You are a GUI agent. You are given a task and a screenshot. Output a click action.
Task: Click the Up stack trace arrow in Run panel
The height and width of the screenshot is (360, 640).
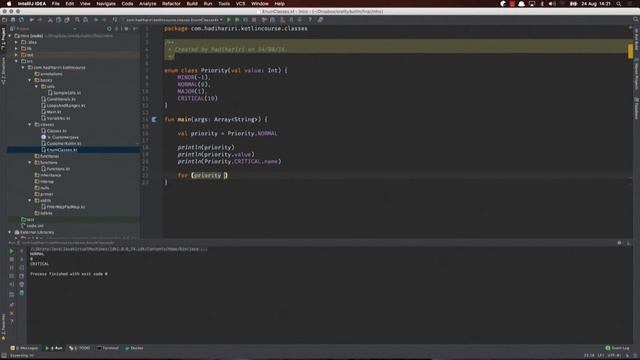click(x=22, y=251)
